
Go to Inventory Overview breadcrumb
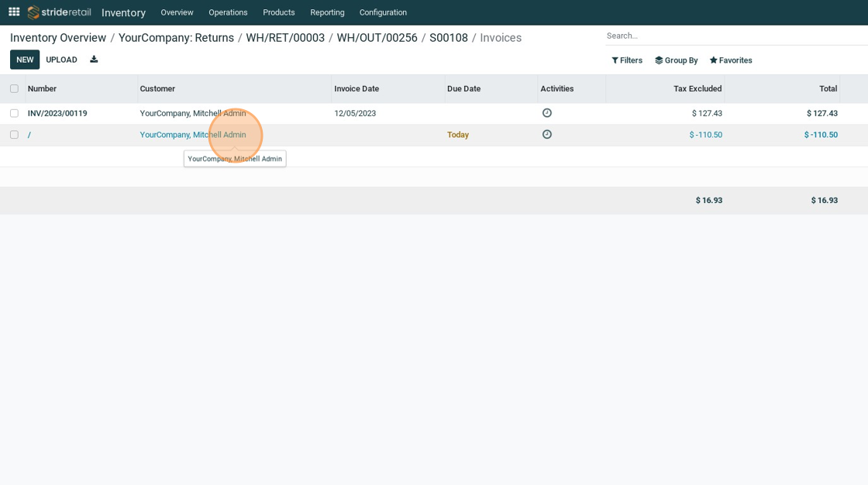pos(58,38)
